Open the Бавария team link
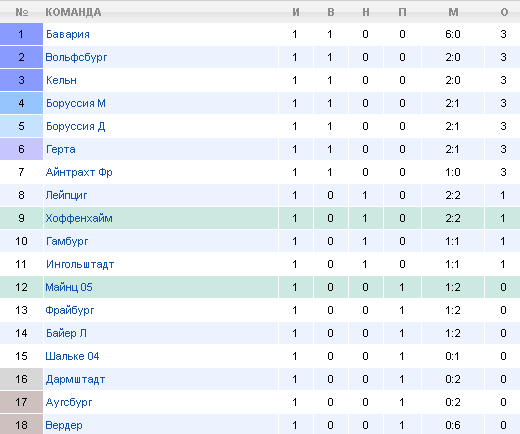Image resolution: width=520 pixels, height=434 pixels. (68, 34)
